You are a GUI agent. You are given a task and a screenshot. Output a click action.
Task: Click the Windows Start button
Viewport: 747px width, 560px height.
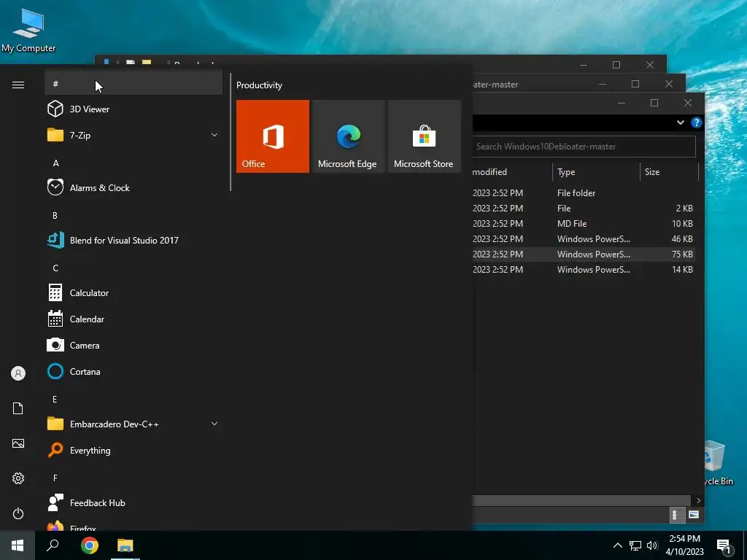(x=18, y=545)
